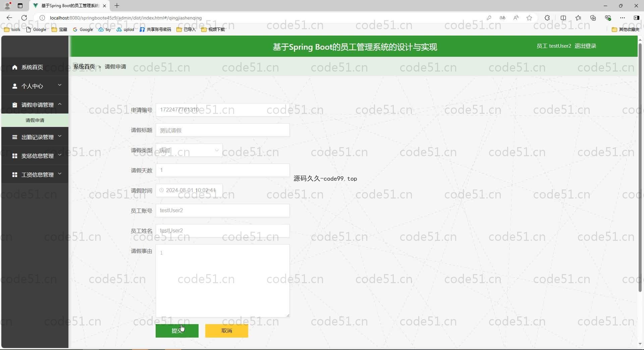The height and width of the screenshot is (350, 644).
Task: Open the 共享账号密码 bookmark
Action: [x=155, y=30]
